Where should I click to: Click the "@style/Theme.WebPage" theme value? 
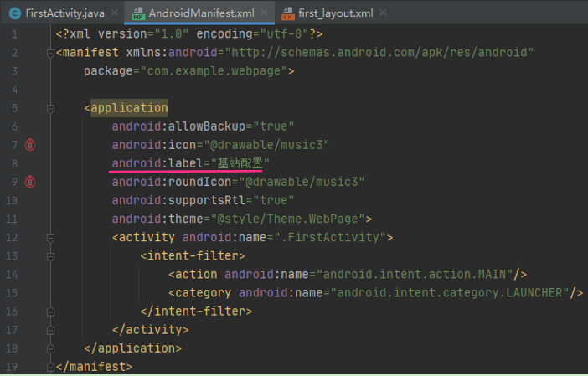click(287, 219)
